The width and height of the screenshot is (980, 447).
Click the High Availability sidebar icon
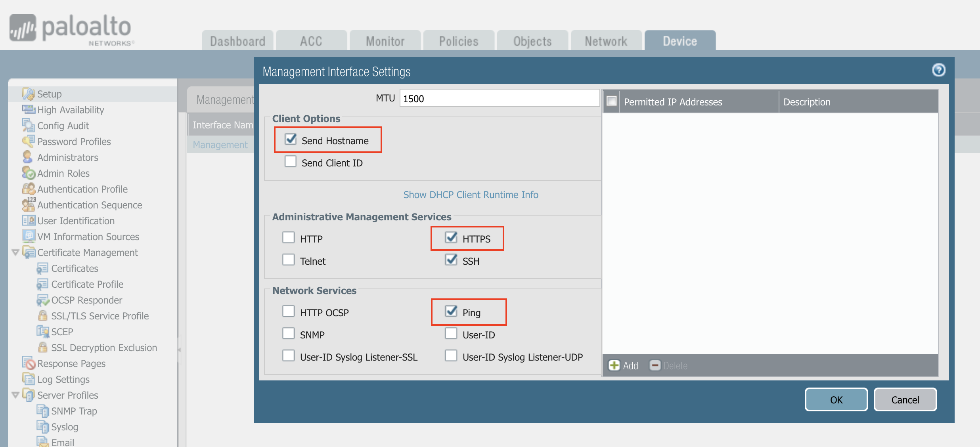tap(28, 110)
